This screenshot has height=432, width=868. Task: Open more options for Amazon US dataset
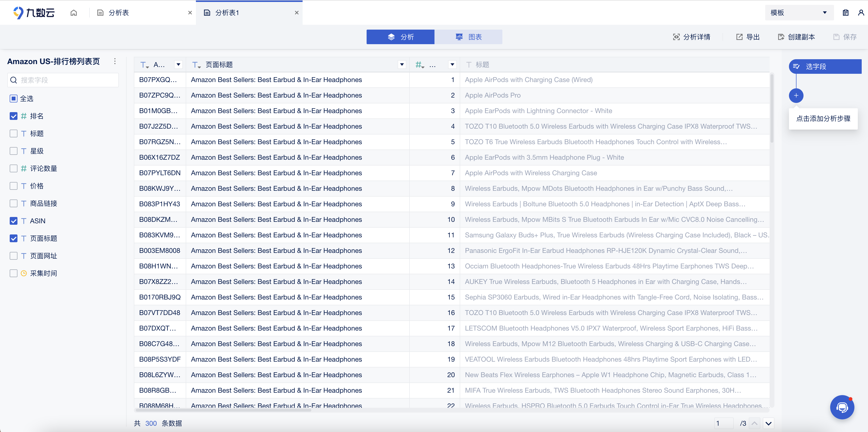[x=115, y=61]
